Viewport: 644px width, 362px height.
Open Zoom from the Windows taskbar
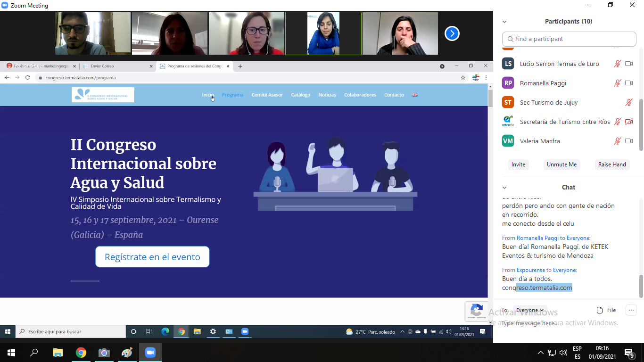[x=150, y=353]
